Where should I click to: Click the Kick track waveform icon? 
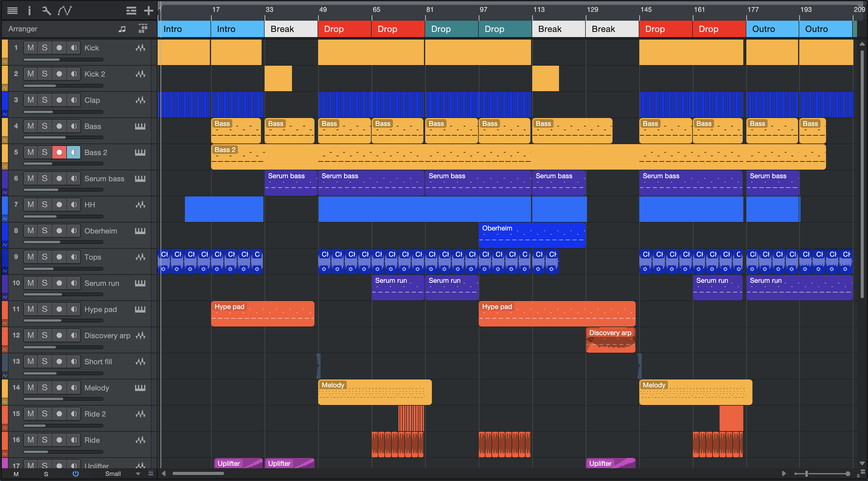coord(141,48)
